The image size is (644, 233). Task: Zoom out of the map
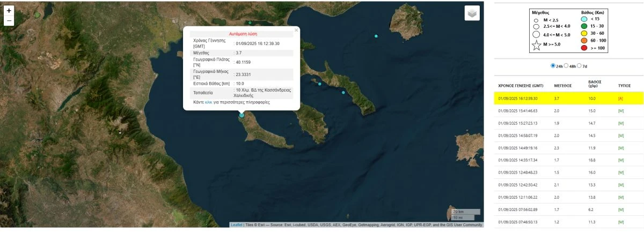[9, 21]
